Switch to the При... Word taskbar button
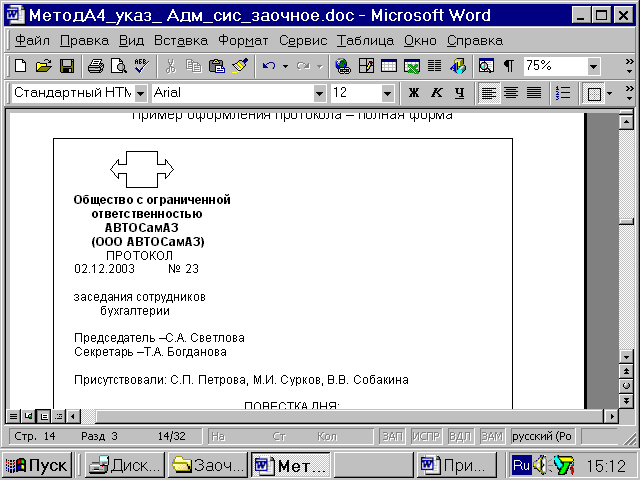Image resolution: width=640 pixels, height=480 pixels. [x=456, y=465]
